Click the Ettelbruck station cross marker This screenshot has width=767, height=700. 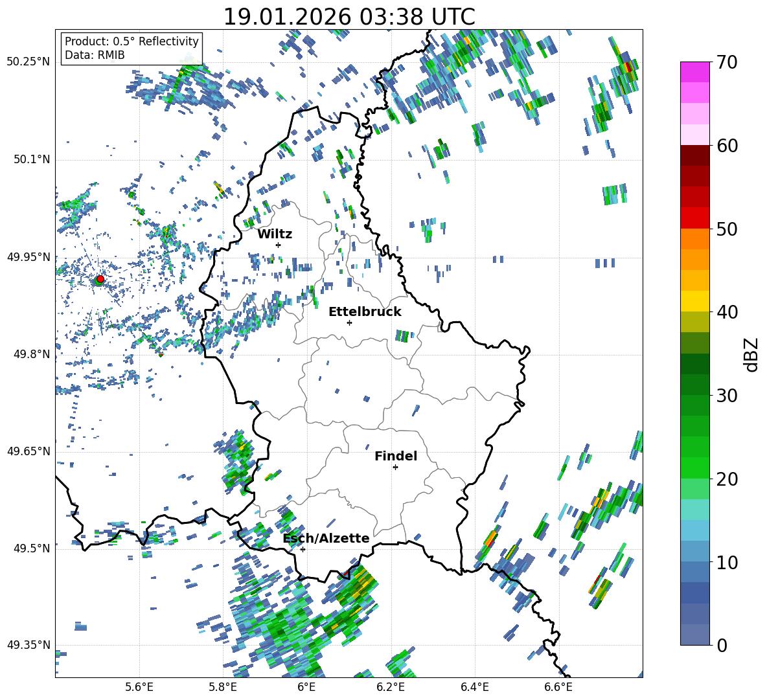tap(349, 322)
